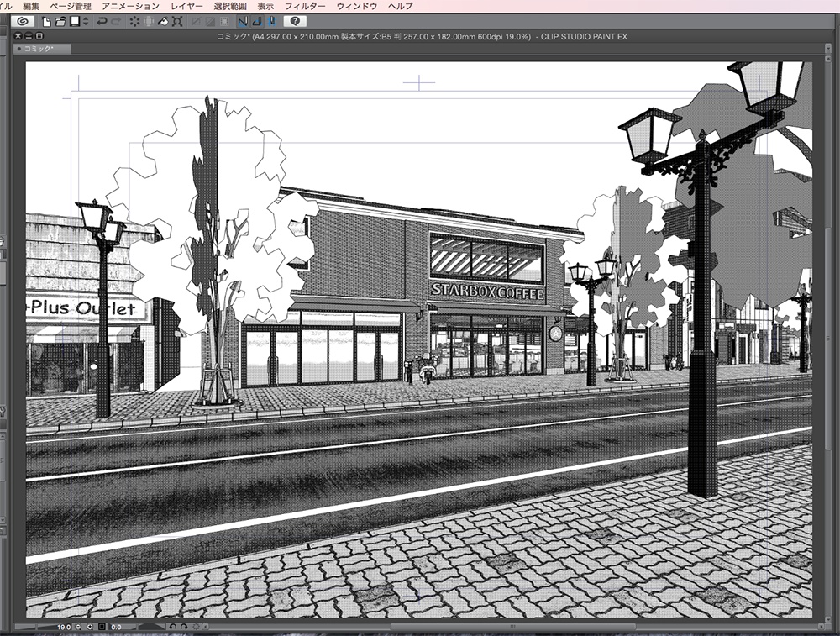Image resolution: width=840 pixels, height=636 pixels.
Task: Open the 編集 menu
Action: pos(31,6)
